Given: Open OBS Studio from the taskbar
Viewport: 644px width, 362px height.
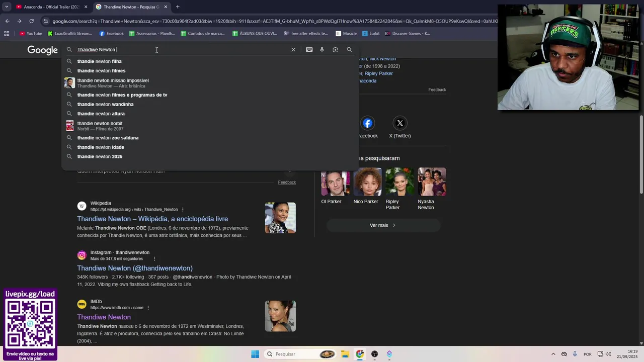Looking at the screenshot, I should [374, 354].
